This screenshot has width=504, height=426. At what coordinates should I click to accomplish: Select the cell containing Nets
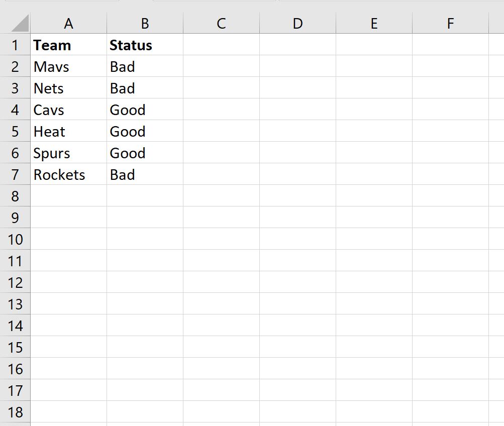(68, 88)
